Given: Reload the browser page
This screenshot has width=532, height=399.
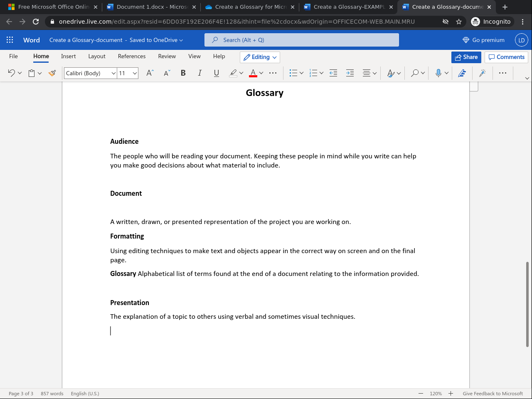Looking at the screenshot, I should point(36,22).
